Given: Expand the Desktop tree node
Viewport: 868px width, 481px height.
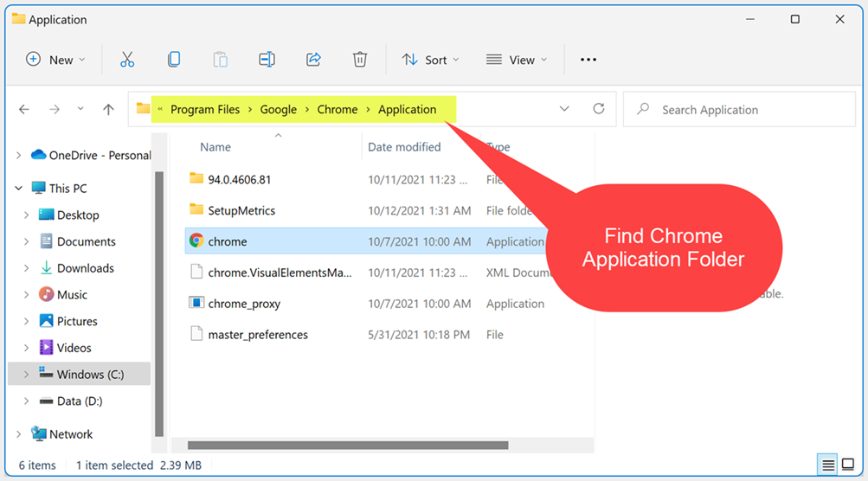Looking at the screenshot, I should tap(26, 215).
